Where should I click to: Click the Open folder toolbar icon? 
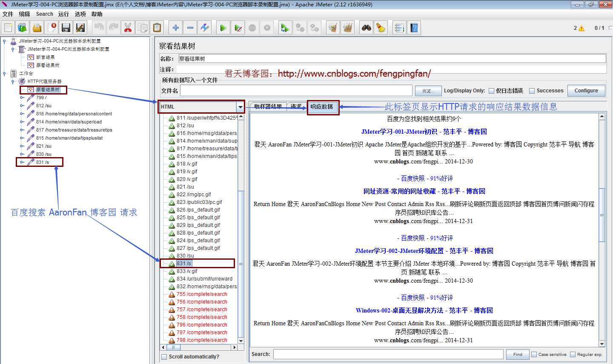(37, 28)
